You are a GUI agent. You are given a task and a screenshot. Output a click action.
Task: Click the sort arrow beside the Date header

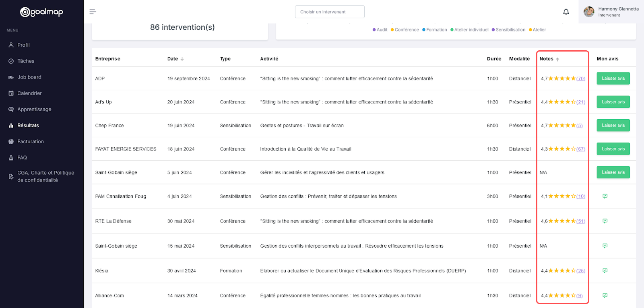point(182,59)
